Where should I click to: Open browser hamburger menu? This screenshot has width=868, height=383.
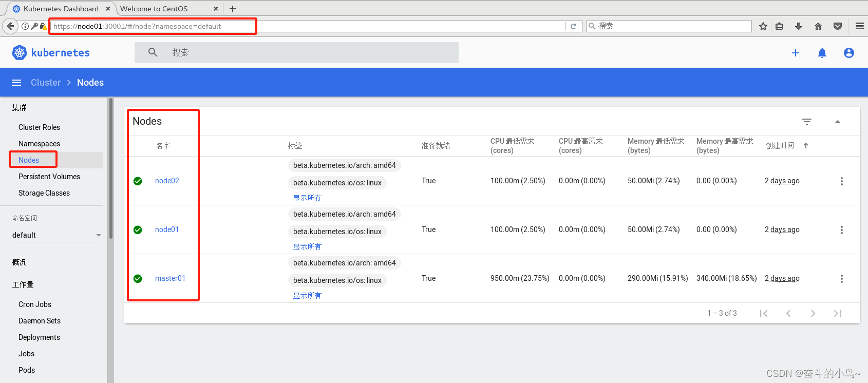860,26
